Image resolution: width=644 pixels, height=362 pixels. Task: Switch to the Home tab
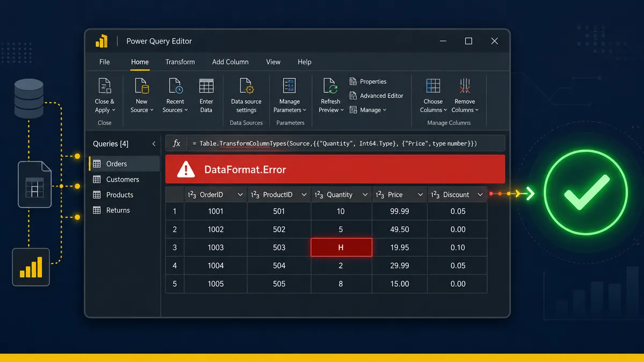(x=140, y=62)
